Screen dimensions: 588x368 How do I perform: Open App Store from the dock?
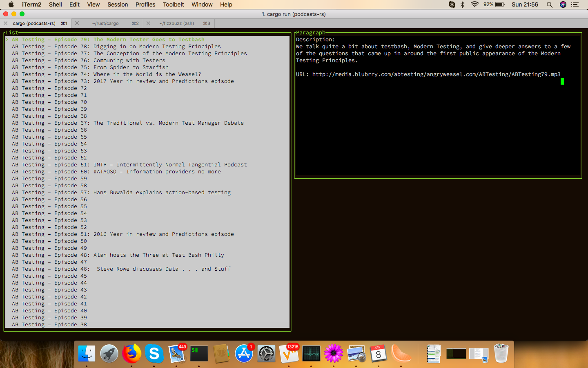pos(244,354)
